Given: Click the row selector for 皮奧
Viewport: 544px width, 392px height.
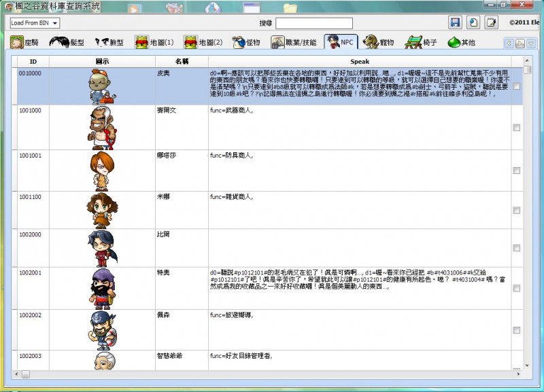Looking at the screenshot, I should click(14, 86).
